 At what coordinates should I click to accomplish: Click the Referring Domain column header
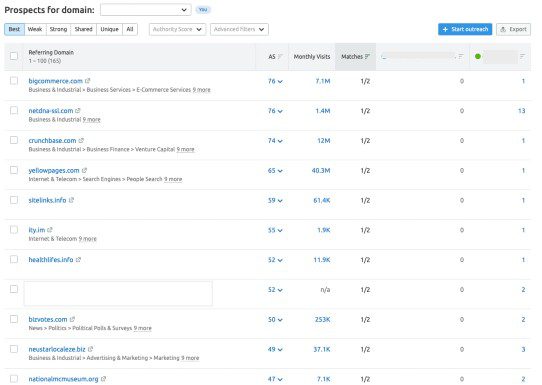pyautogui.click(x=51, y=52)
